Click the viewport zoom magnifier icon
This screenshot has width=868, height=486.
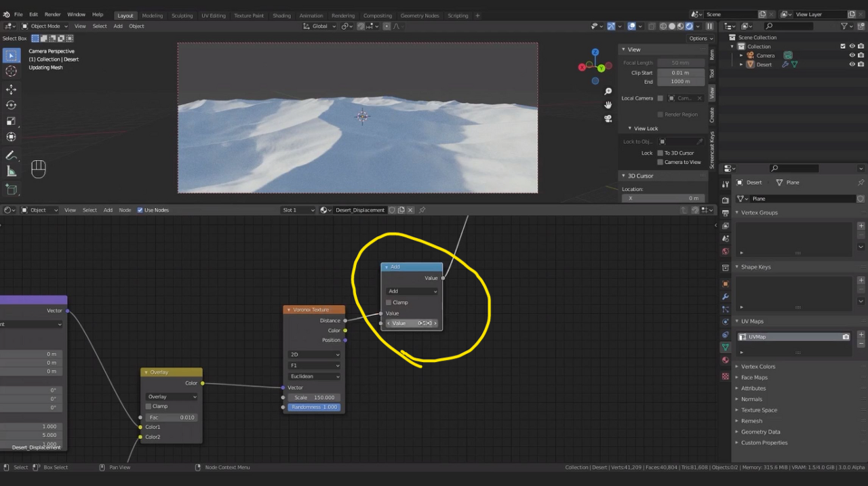(608, 91)
